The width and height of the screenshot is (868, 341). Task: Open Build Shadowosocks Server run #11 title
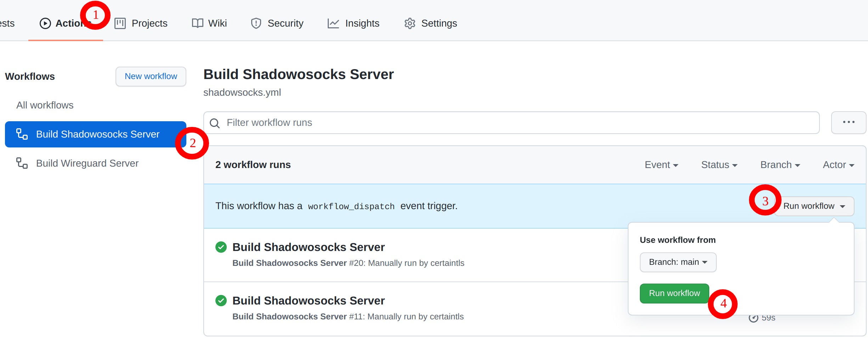click(309, 301)
